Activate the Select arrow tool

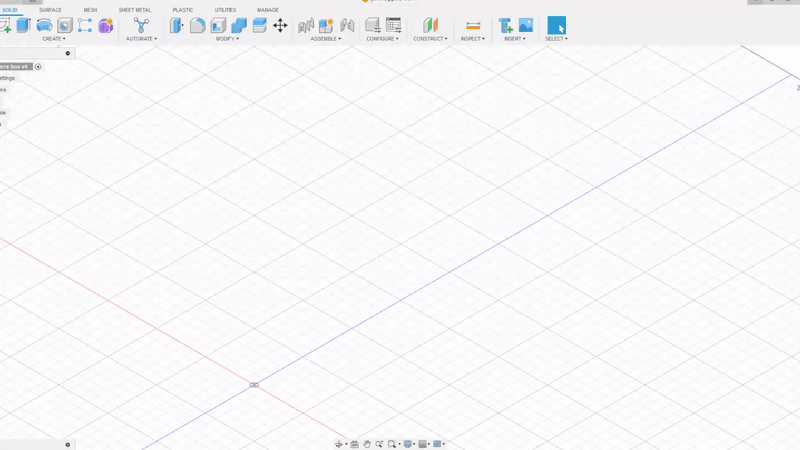(x=556, y=25)
